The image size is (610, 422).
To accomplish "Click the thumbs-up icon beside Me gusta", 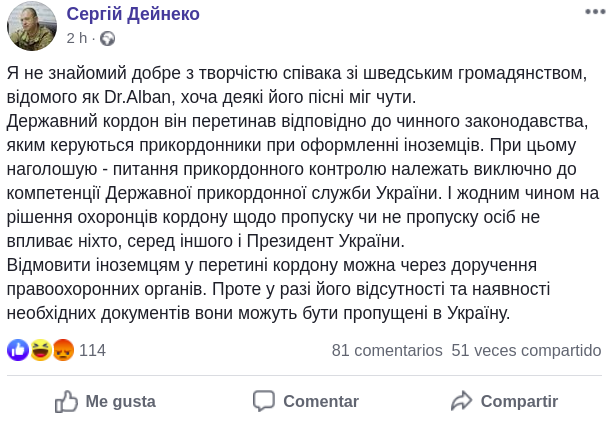I will (66, 401).
